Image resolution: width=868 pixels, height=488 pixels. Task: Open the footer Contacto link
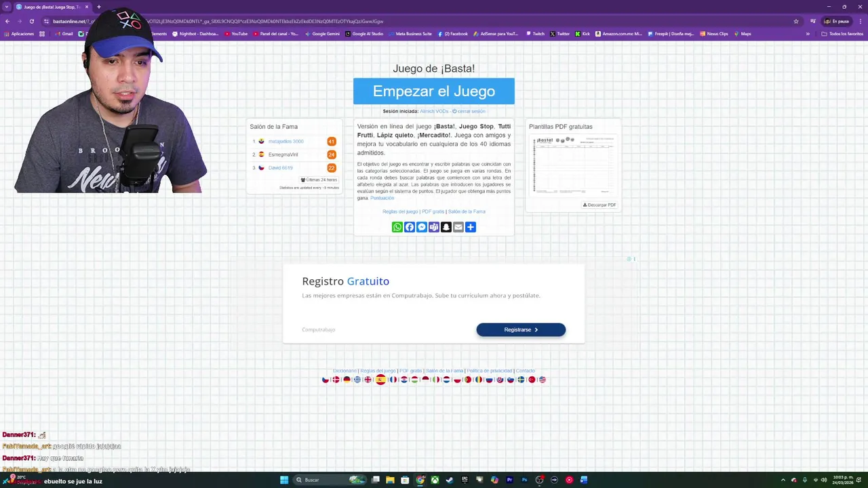pos(526,371)
